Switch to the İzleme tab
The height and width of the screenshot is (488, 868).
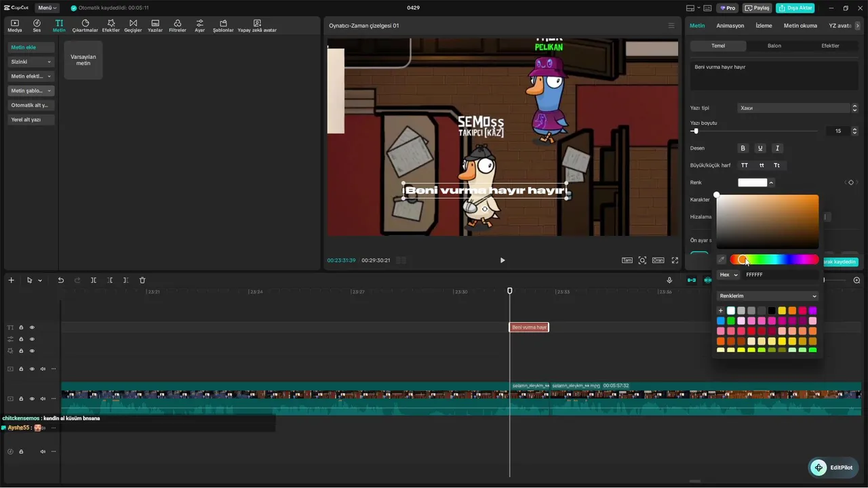click(x=764, y=26)
